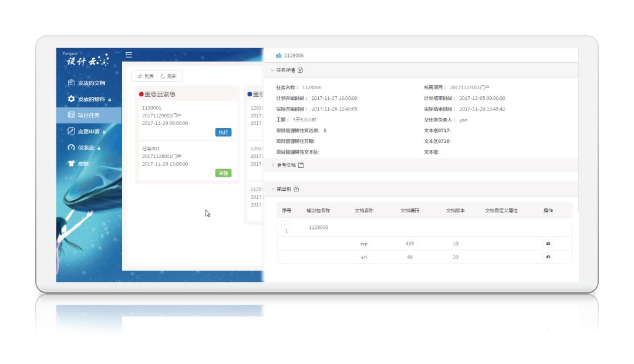The height and width of the screenshot is (364, 634).
Task: Click the download cloud icon for ert
Action: 548,257
